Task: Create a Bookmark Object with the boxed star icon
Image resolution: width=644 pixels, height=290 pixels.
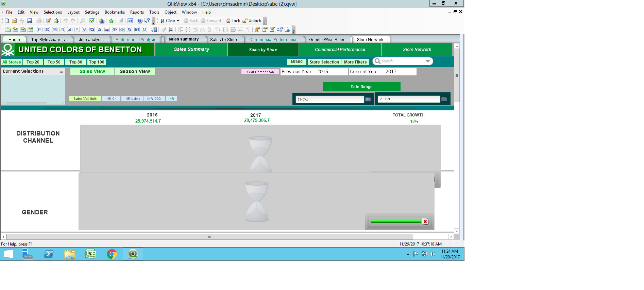Action: [122, 30]
